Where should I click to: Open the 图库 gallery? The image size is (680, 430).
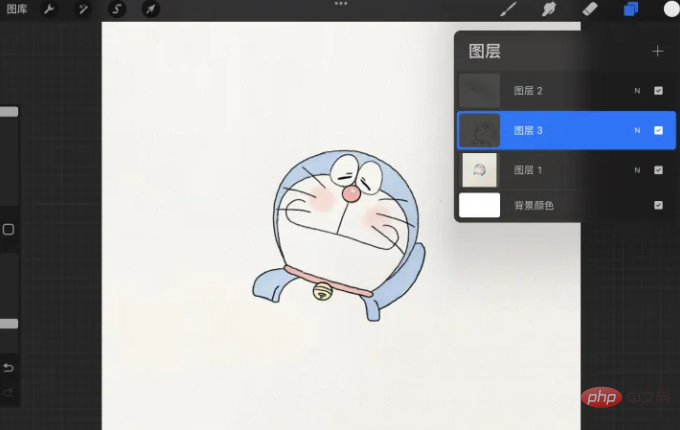pyautogui.click(x=17, y=9)
